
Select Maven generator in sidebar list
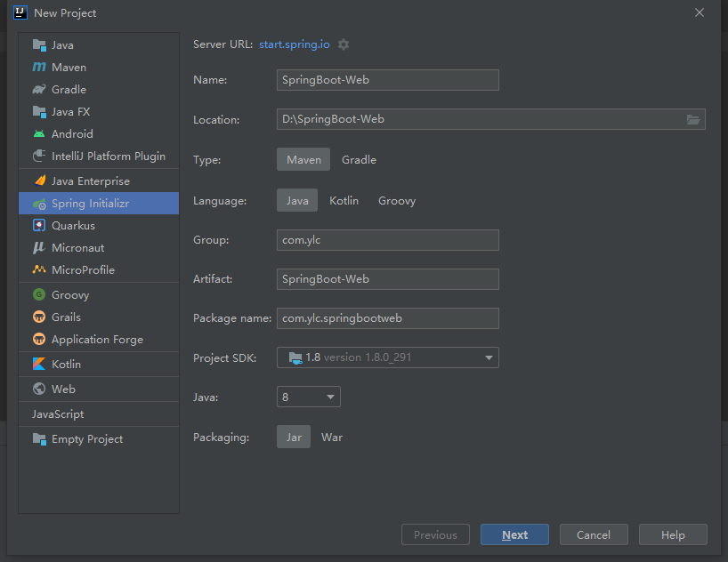tap(99, 68)
